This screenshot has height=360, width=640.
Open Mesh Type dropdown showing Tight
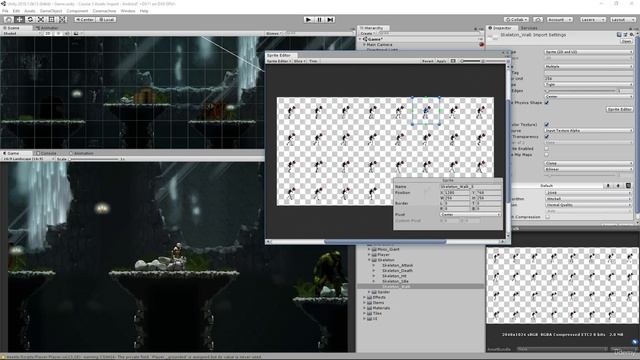[x=589, y=84]
